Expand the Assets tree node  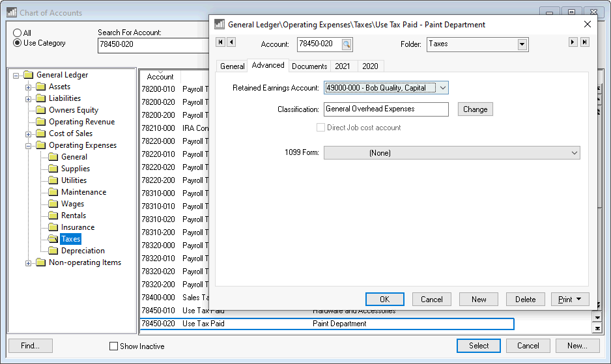tap(29, 87)
